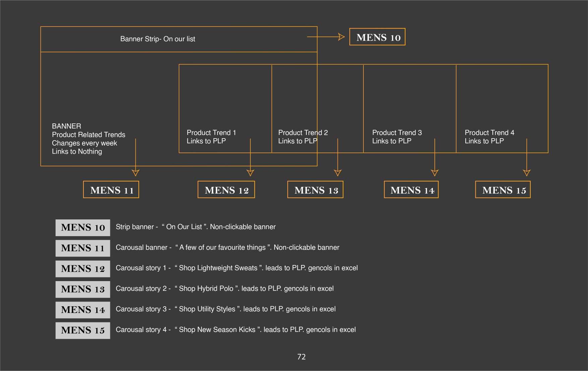Image resolution: width=588 pixels, height=371 pixels.
Task: Select the "Product Trend 2" label
Action: click(303, 132)
